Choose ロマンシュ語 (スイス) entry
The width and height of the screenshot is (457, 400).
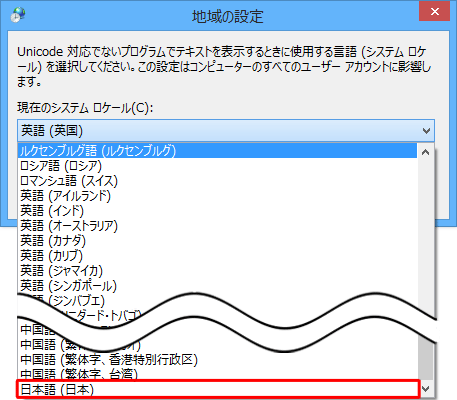(217, 181)
